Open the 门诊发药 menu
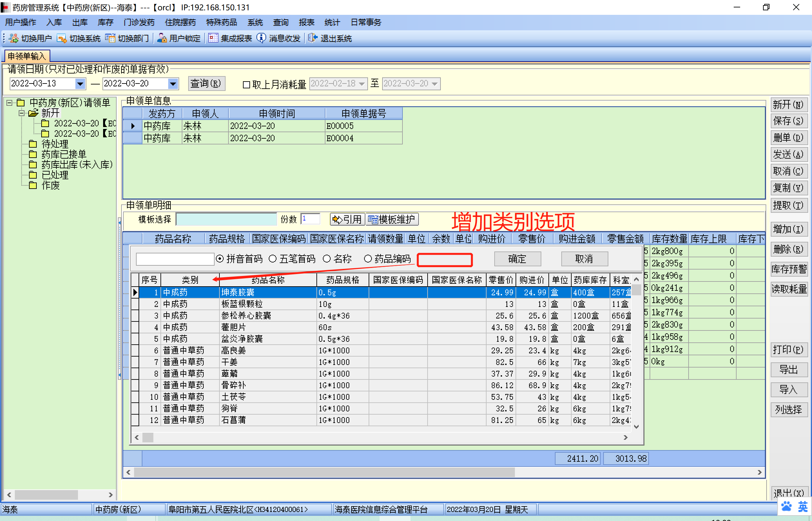The image size is (812, 521). pos(139,22)
